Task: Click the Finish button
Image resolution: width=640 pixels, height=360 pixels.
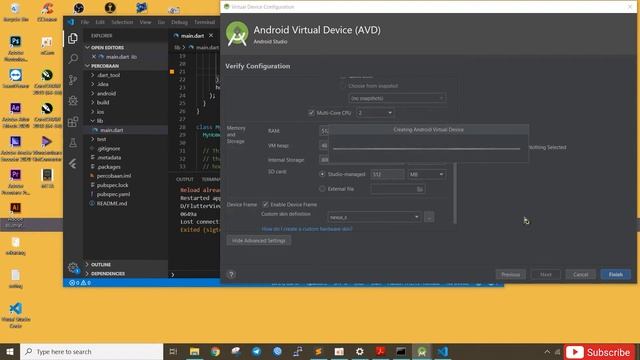Action: [616, 274]
